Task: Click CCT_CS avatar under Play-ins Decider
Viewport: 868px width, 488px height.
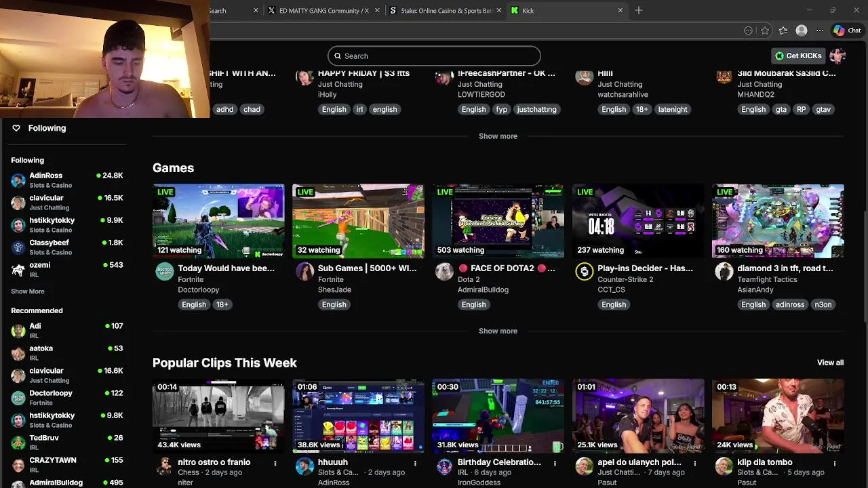Action: coord(585,272)
